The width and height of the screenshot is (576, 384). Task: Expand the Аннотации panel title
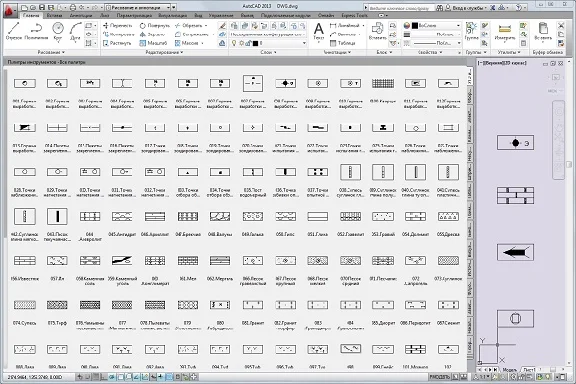click(x=337, y=52)
